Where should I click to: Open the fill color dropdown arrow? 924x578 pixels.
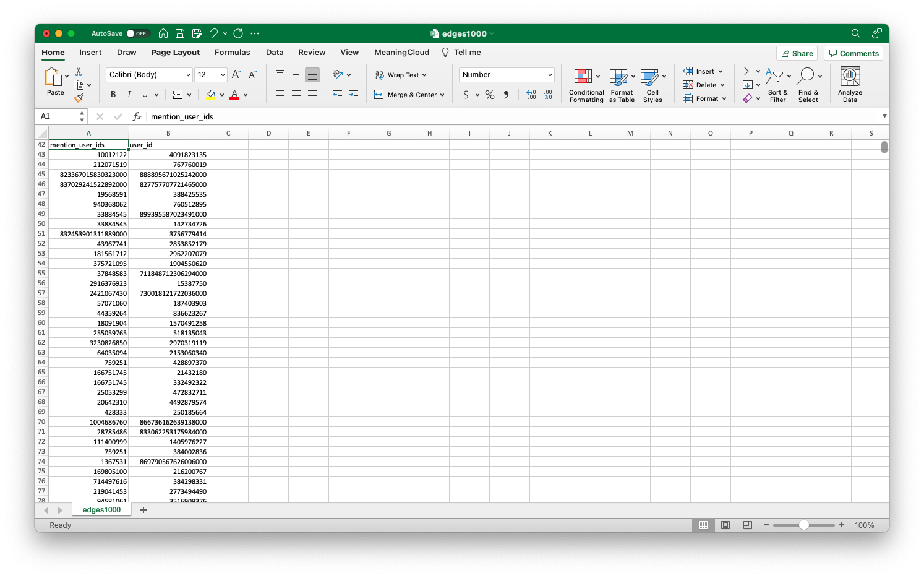tap(221, 95)
